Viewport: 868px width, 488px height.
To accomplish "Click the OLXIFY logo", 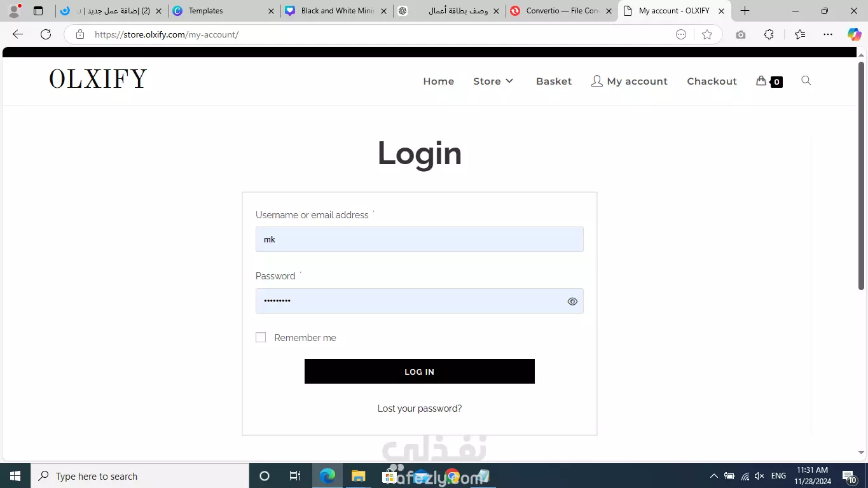I will click(x=98, y=79).
